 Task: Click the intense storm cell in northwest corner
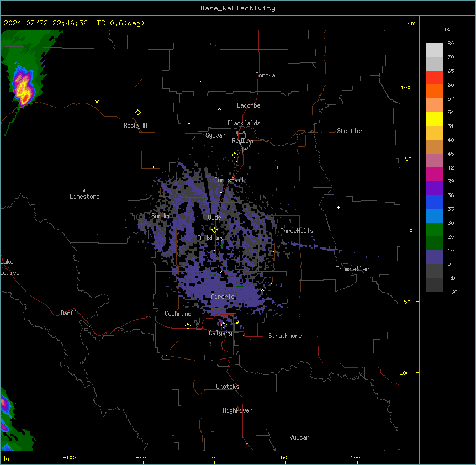point(23,87)
